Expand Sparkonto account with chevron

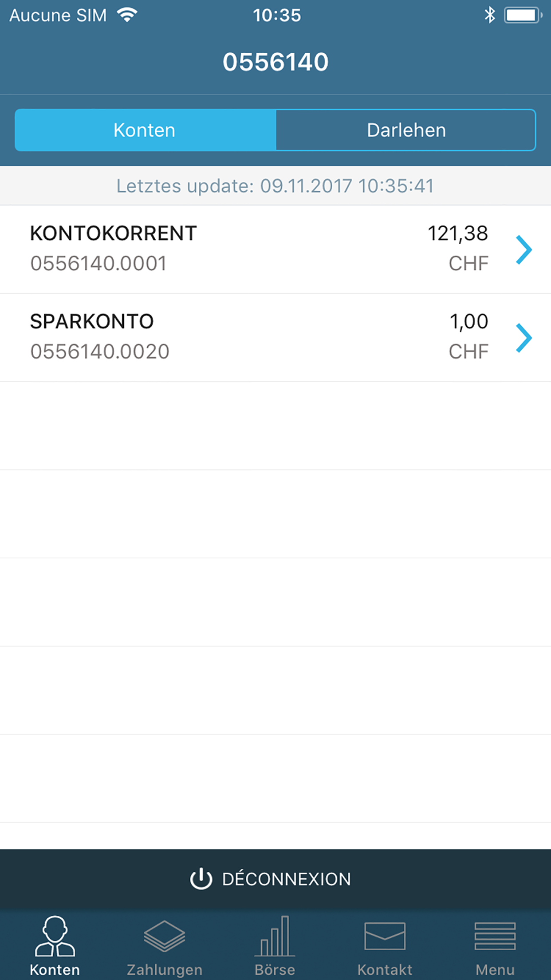pyautogui.click(x=524, y=338)
